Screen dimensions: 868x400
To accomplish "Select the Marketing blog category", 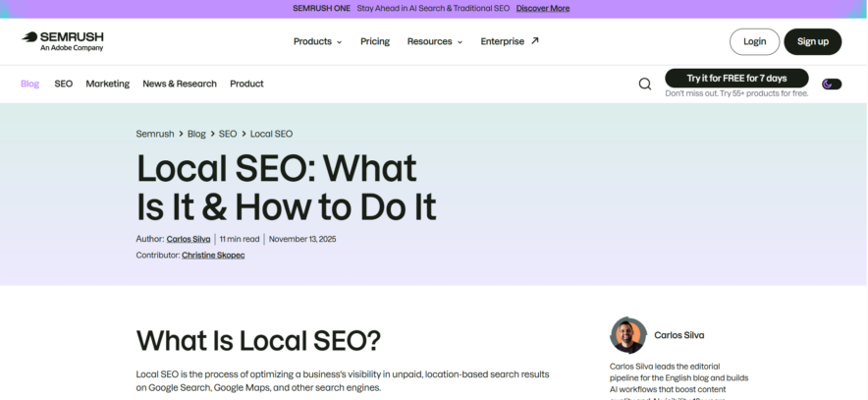I will coord(107,84).
